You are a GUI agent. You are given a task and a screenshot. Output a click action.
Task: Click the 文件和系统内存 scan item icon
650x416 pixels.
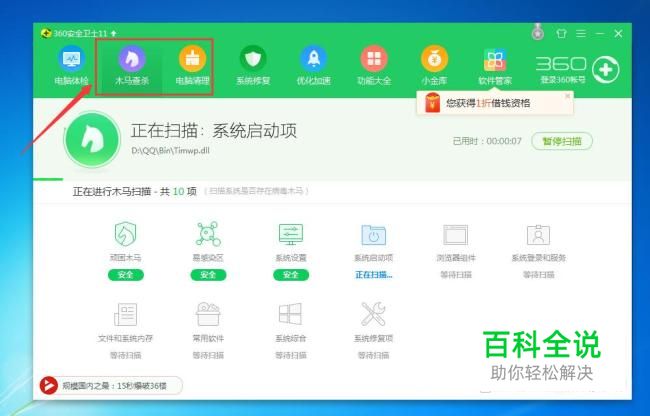[x=125, y=314]
